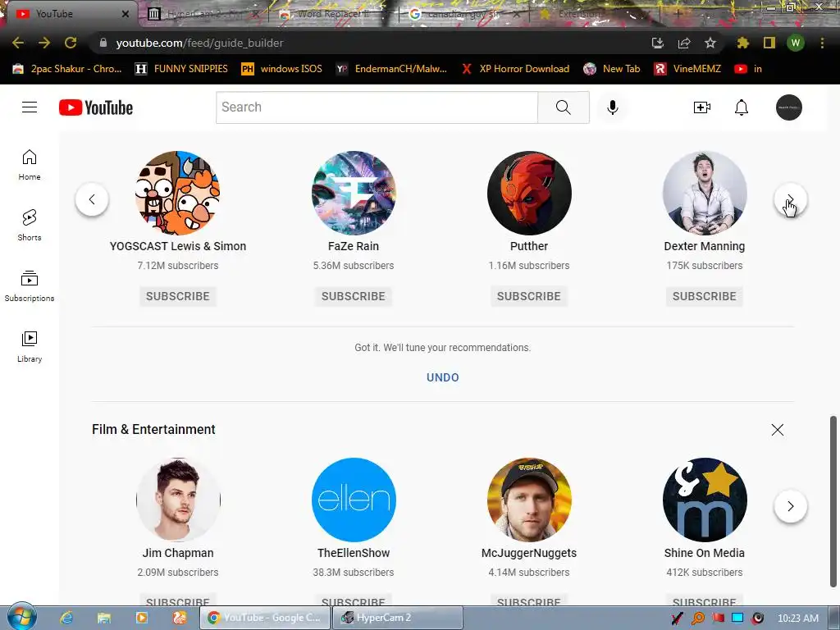Show next channels in top carousel
The width and height of the screenshot is (840, 630).
click(x=791, y=199)
